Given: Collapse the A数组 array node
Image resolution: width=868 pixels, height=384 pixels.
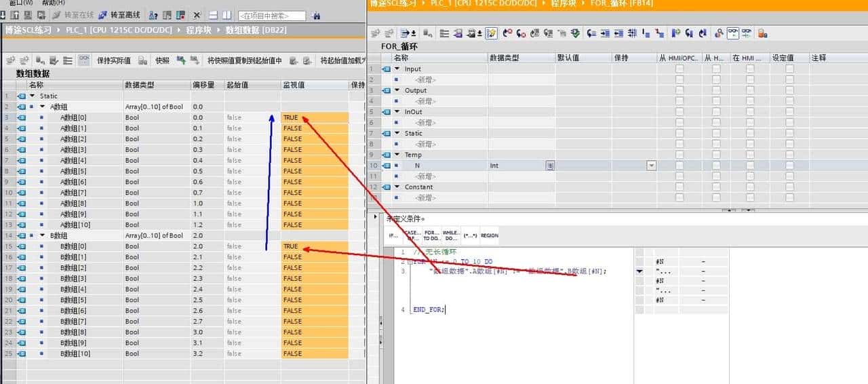Looking at the screenshot, I should [43, 107].
